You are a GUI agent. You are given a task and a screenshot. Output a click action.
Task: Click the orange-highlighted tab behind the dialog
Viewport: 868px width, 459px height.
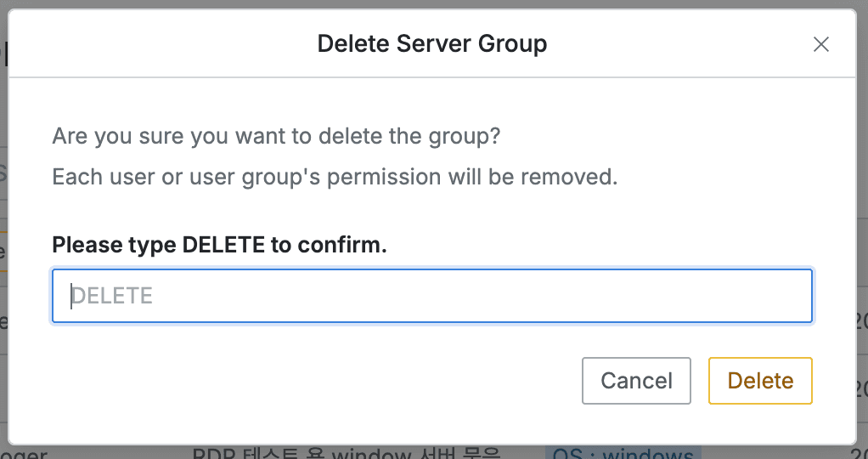3,252
